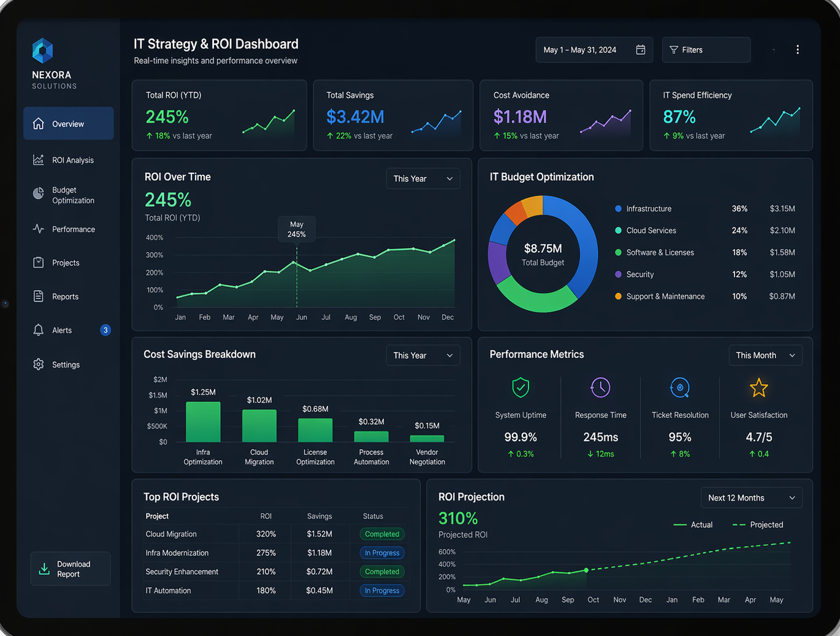Click the Alerts bell icon
The width and height of the screenshot is (840, 636).
39,330
